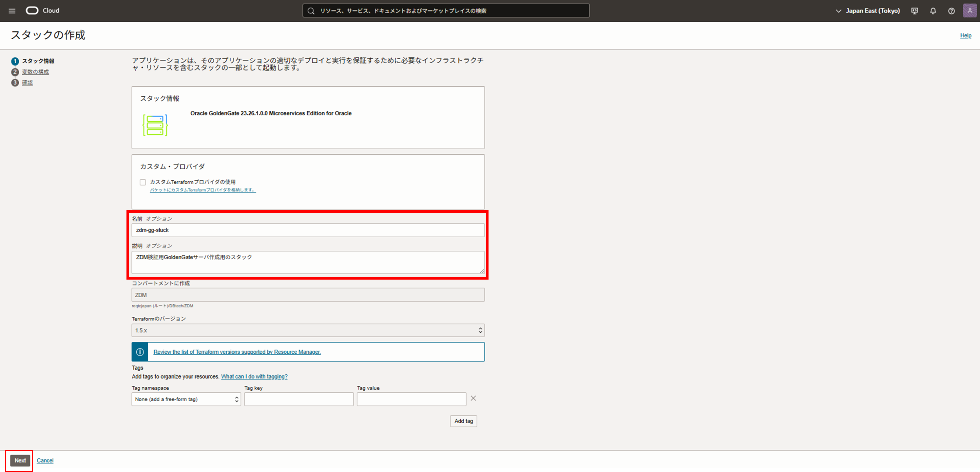Click the Tag key input field

click(298, 399)
